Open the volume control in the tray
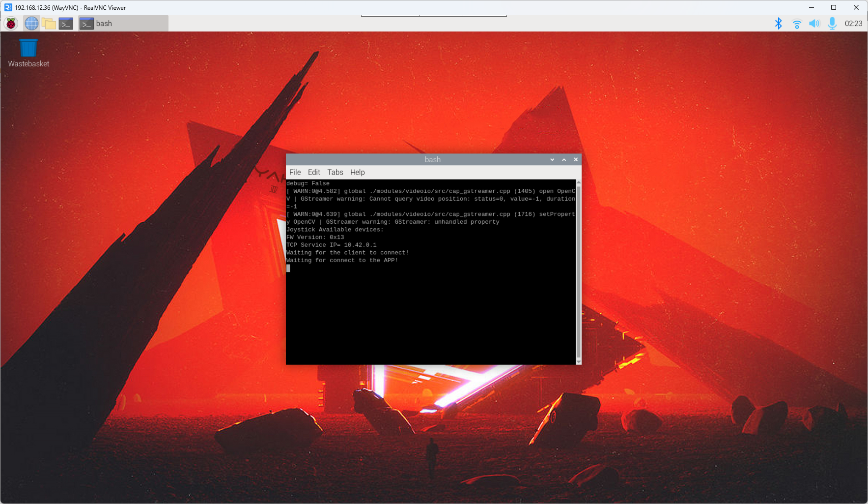Image resolution: width=868 pixels, height=504 pixels. 814,23
